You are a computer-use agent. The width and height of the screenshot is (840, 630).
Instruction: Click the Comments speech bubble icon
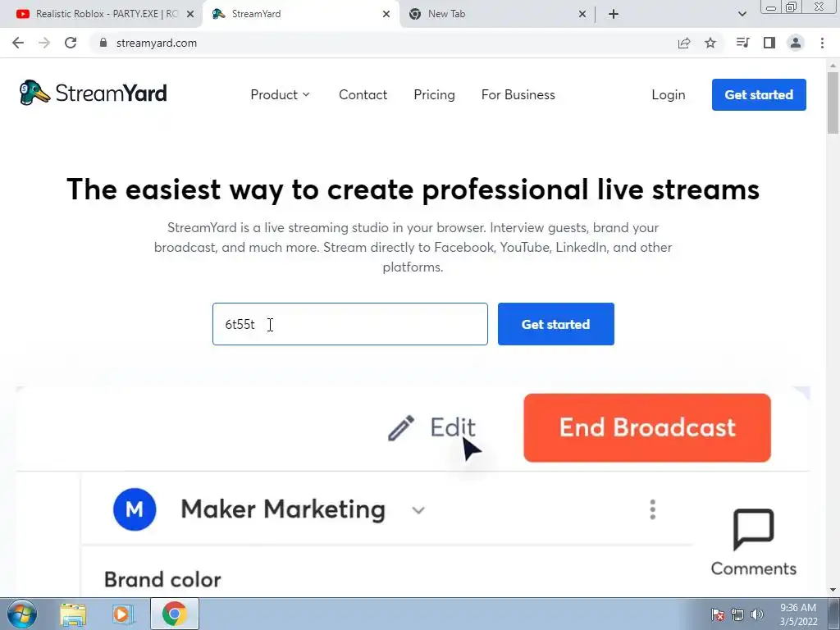[753, 529]
